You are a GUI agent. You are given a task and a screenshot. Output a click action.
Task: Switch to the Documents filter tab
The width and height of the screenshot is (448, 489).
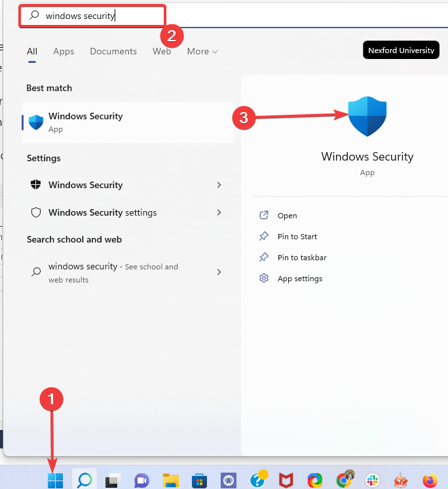(113, 51)
